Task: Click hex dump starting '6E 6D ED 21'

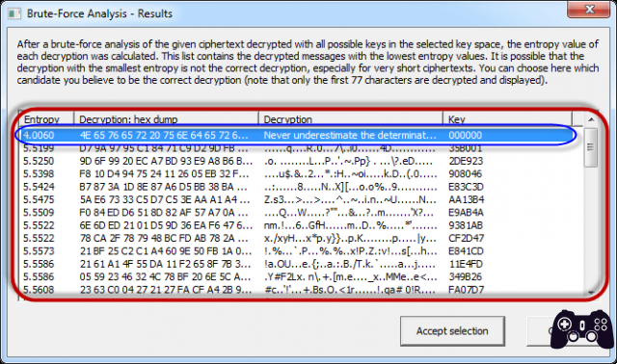Action: tap(166, 225)
